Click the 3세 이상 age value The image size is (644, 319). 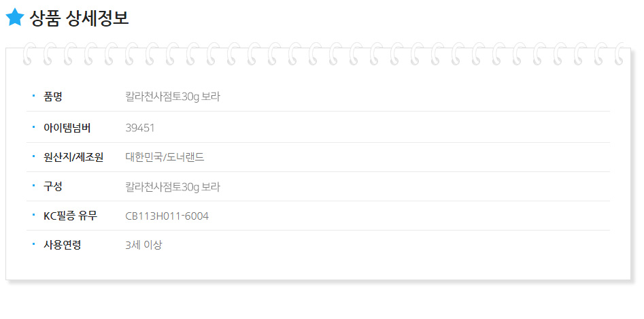(x=143, y=246)
